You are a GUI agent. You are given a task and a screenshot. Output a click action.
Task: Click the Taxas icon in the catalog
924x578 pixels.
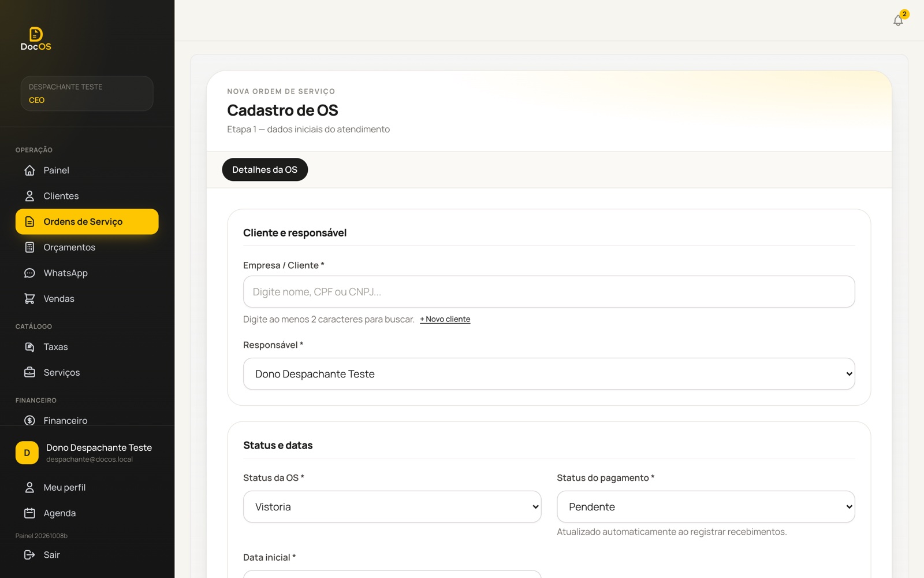[29, 347]
